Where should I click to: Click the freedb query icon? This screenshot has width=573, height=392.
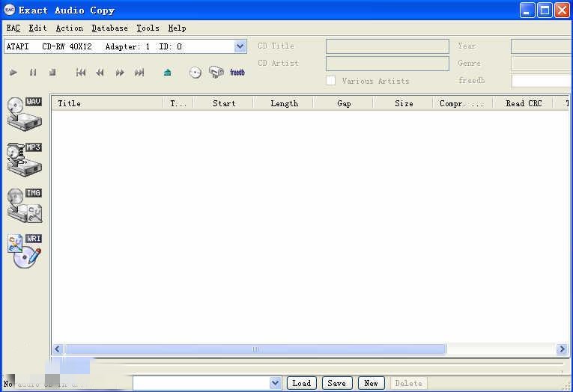[x=237, y=73]
